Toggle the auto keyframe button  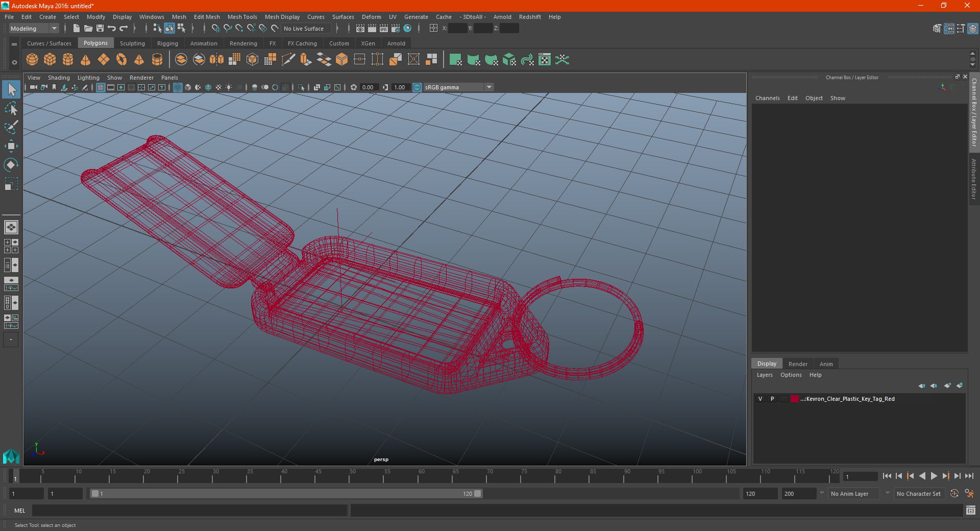point(954,494)
